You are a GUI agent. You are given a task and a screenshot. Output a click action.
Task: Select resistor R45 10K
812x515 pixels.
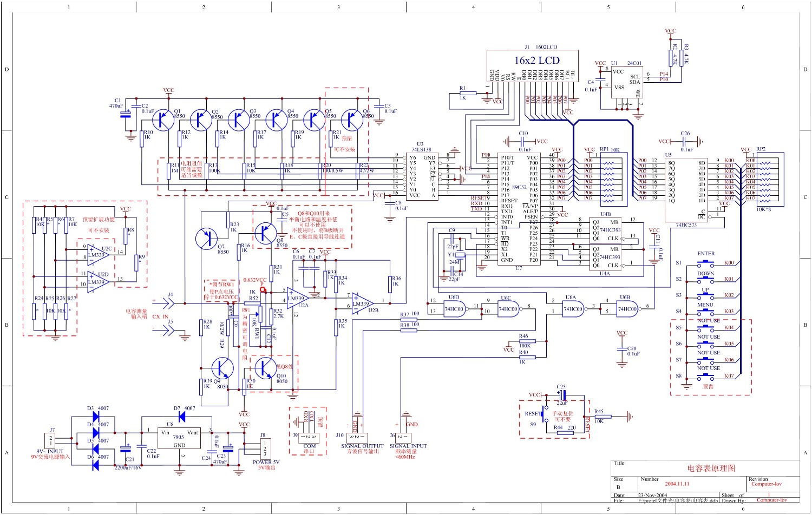click(603, 417)
